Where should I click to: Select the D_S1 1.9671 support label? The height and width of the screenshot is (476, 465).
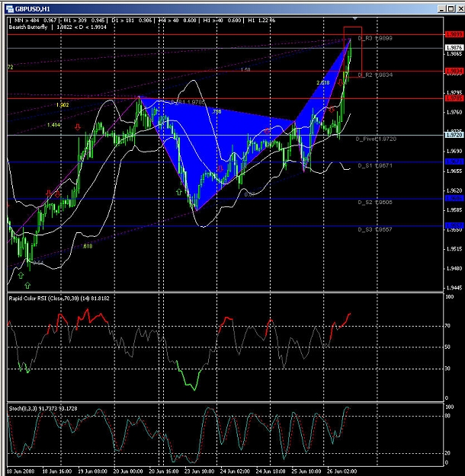(375, 165)
